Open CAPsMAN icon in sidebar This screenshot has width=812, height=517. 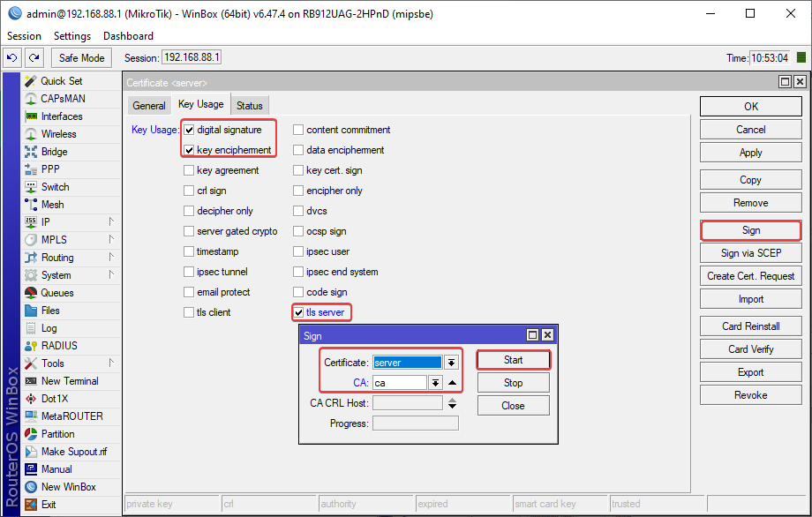pos(31,99)
